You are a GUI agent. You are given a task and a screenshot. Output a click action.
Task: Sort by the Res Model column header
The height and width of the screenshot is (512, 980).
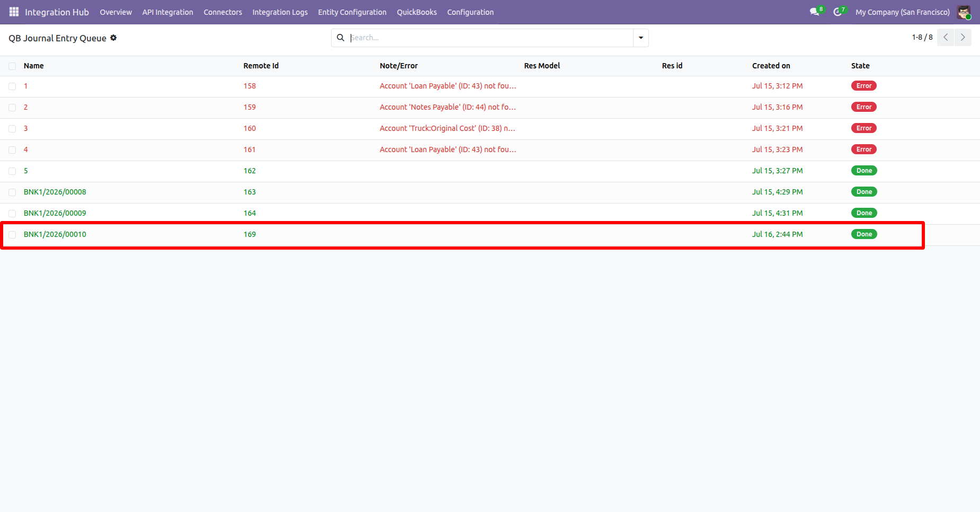pyautogui.click(x=542, y=66)
